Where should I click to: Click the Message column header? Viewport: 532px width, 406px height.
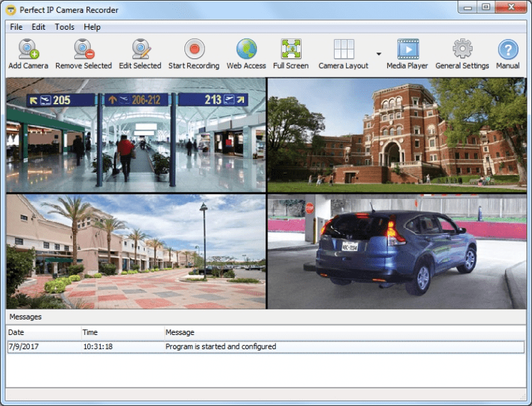179,332
